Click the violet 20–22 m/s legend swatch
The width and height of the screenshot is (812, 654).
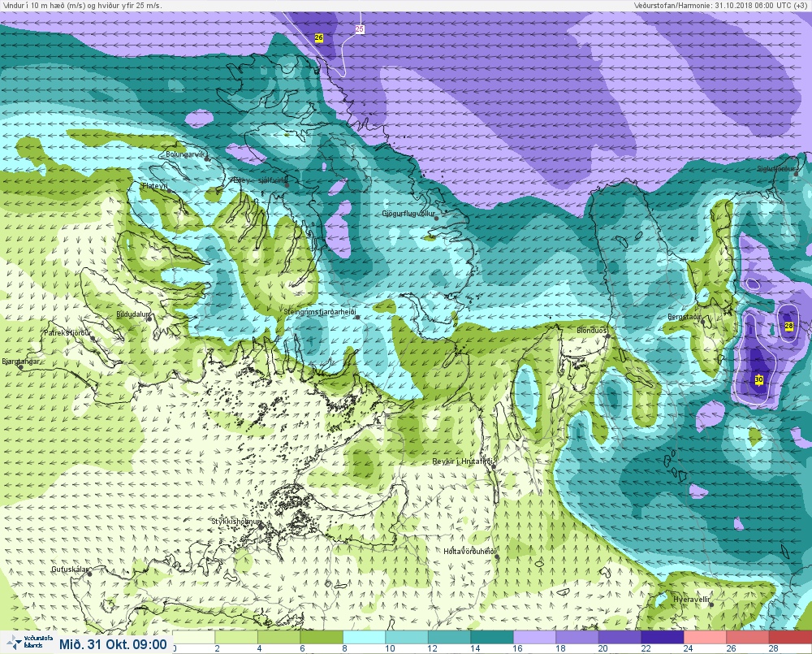point(620,637)
